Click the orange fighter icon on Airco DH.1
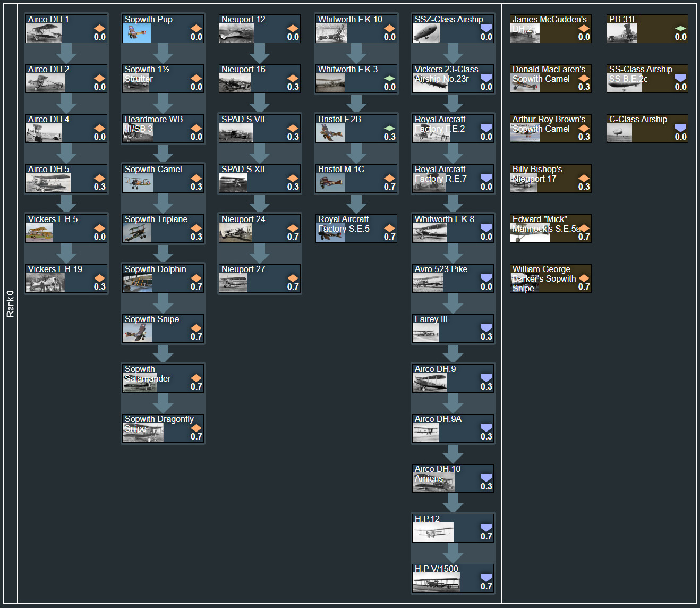 pyautogui.click(x=99, y=28)
